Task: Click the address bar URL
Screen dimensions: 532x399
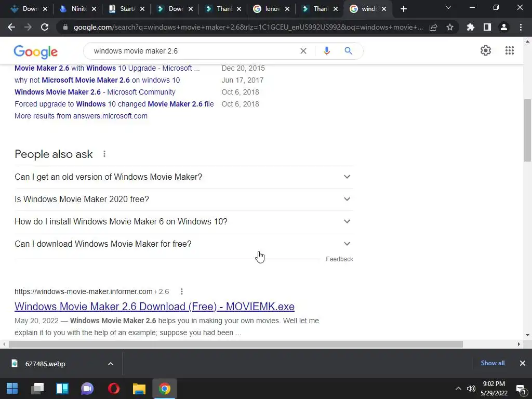Action: [x=248, y=27]
